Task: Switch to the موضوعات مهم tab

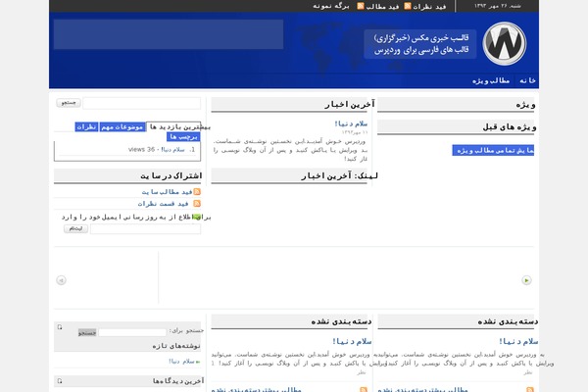Action: (x=122, y=127)
